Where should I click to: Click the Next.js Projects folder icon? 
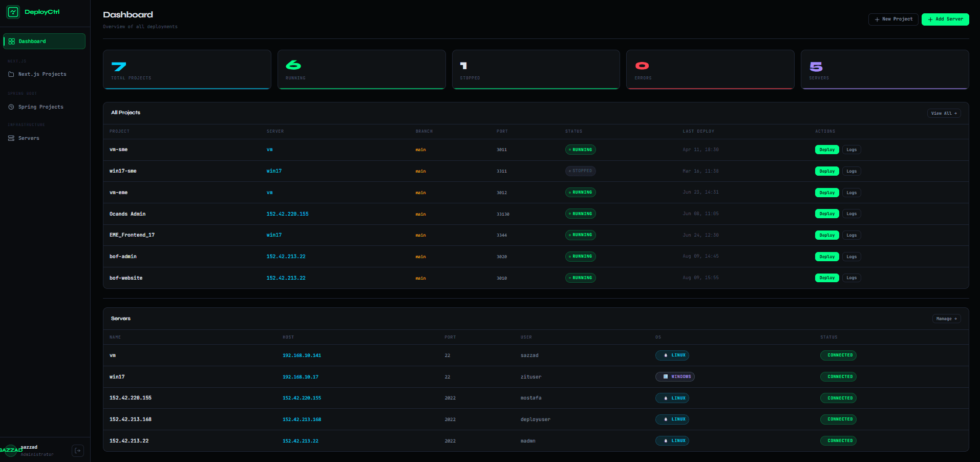[x=11, y=74]
